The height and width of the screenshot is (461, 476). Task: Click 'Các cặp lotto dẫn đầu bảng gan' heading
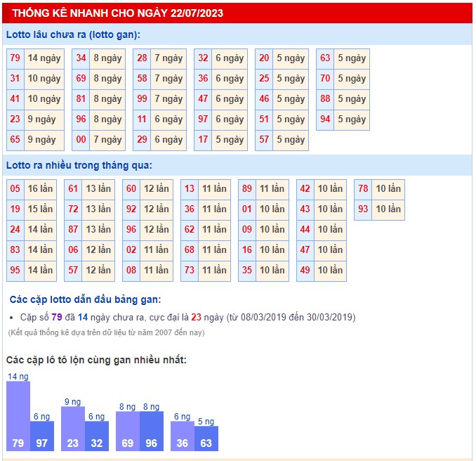pos(85,300)
